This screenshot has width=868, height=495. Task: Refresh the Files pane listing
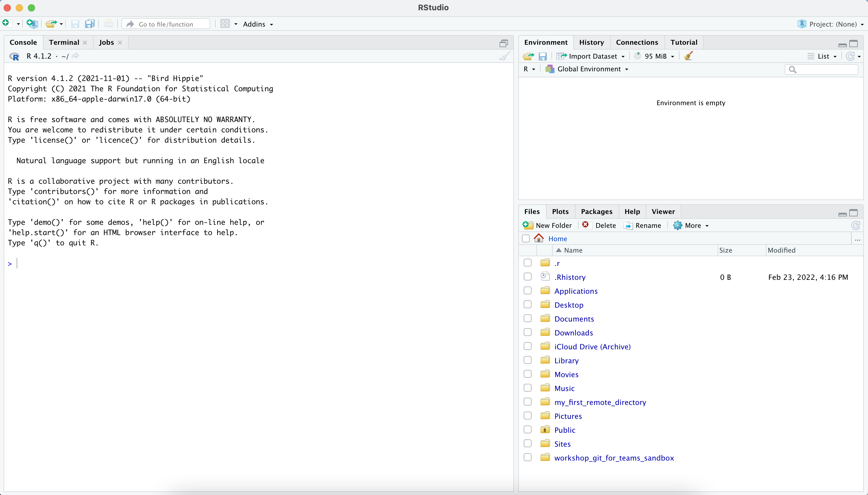856,225
